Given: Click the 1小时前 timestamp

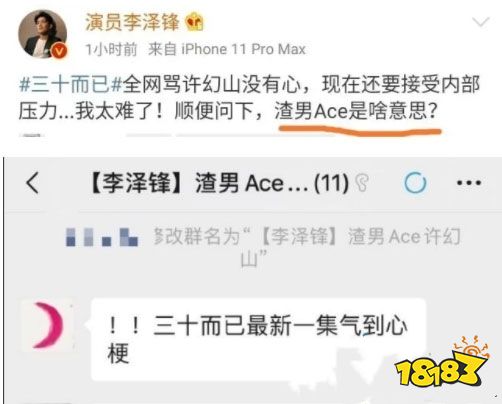Looking at the screenshot, I should (111, 49).
